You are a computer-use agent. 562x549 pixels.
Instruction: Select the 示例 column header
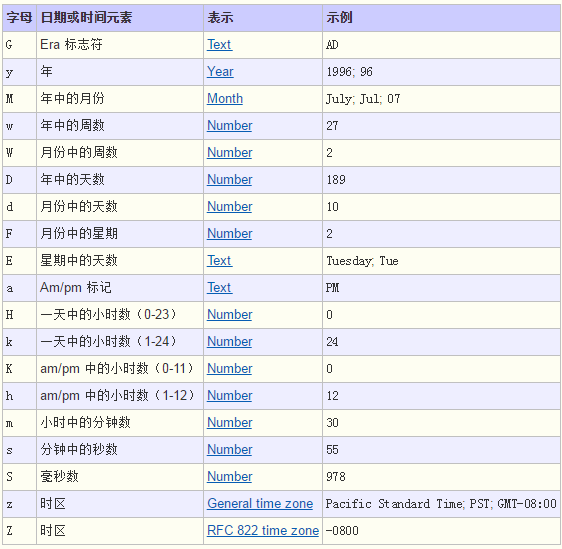point(442,18)
